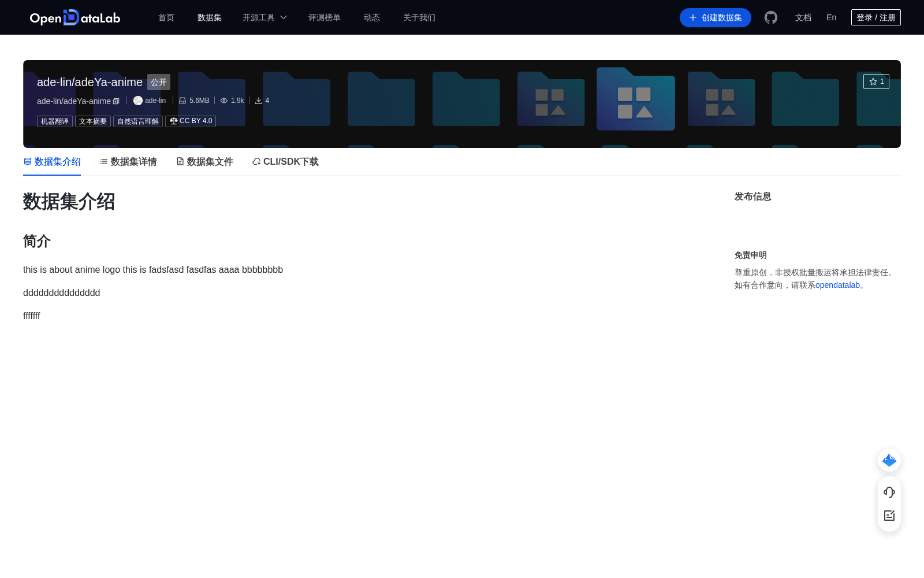This screenshot has height=578, width=924.
Task: Copy the ade-lin/adeYa-anime dataset name
Action: 116,101
